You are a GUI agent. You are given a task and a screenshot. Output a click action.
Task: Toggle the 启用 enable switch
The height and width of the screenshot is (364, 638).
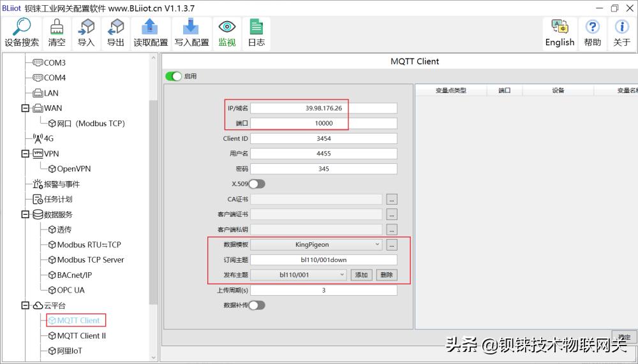pyautogui.click(x=174, y=76)
